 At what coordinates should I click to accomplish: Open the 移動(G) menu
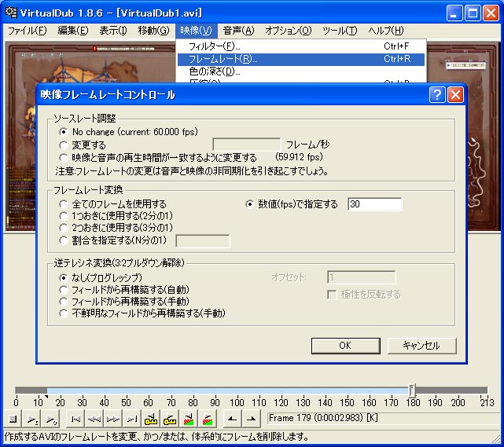pyautogui.click(x=153, y=31)
